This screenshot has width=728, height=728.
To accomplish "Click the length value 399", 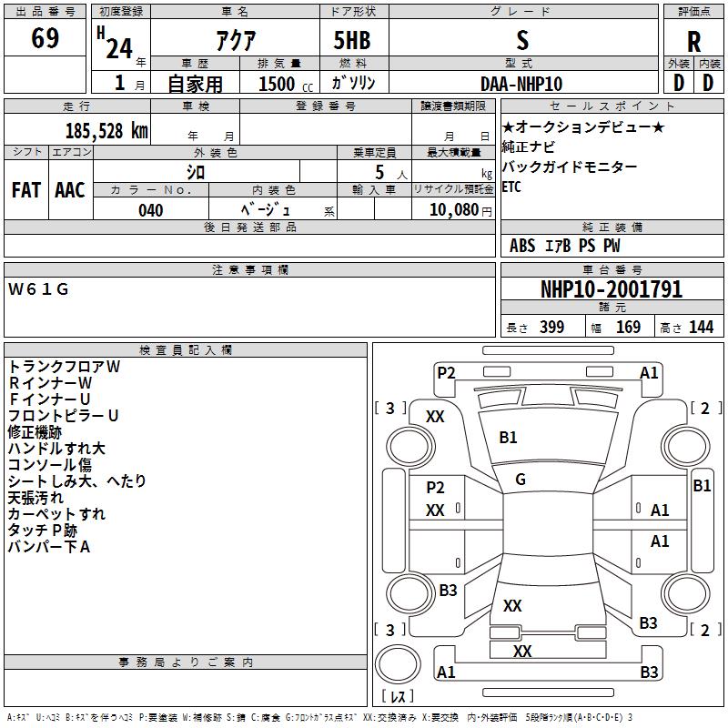I will tap(551, 327).
